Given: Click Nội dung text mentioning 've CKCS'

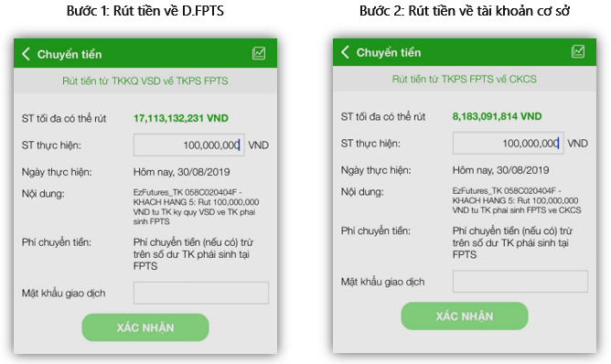Looking at the screenshot, I should tap(517, 200).
